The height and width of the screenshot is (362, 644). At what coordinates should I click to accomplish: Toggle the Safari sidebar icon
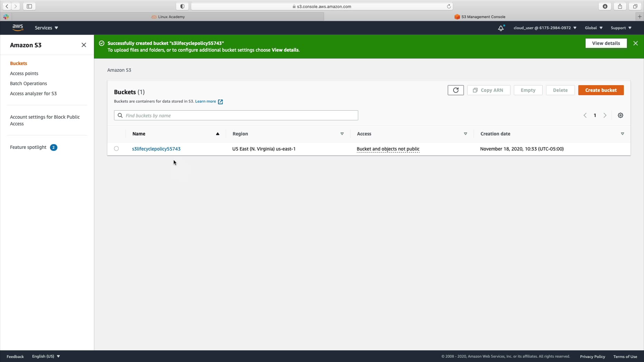29,6
